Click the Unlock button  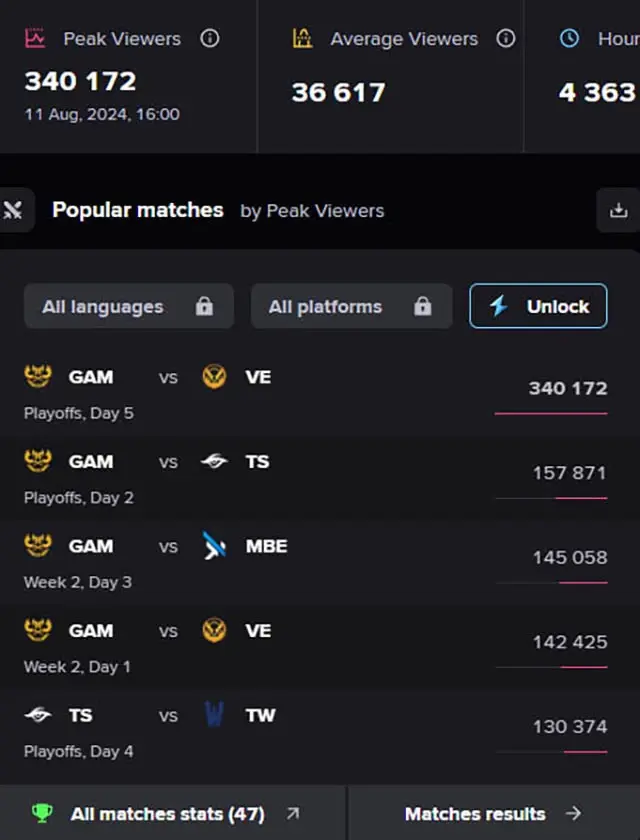[538, 306]
